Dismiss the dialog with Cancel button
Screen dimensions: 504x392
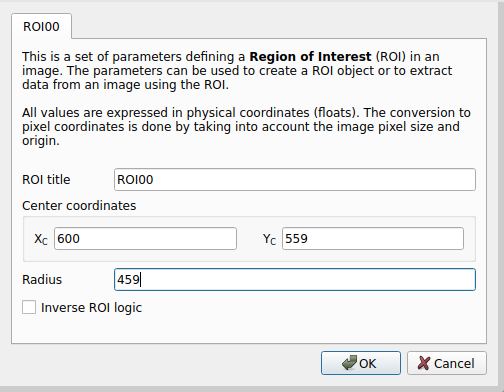447,363
